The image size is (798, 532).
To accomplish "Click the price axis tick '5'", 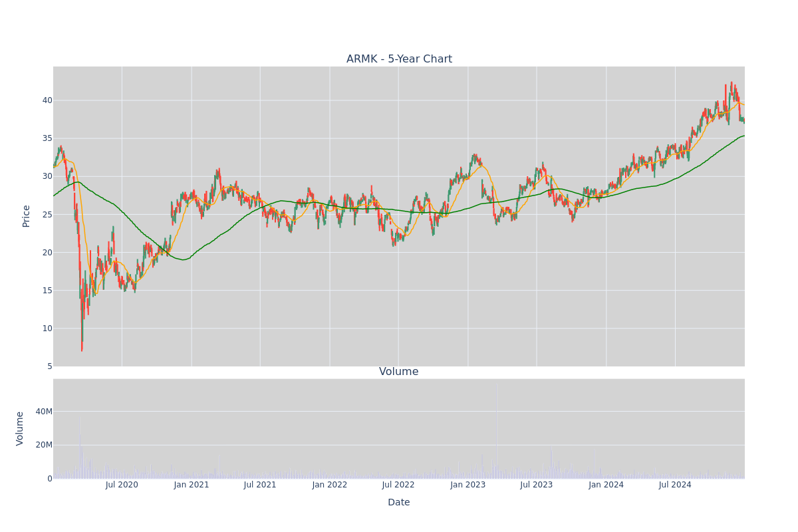I will (x=50, y=366).
